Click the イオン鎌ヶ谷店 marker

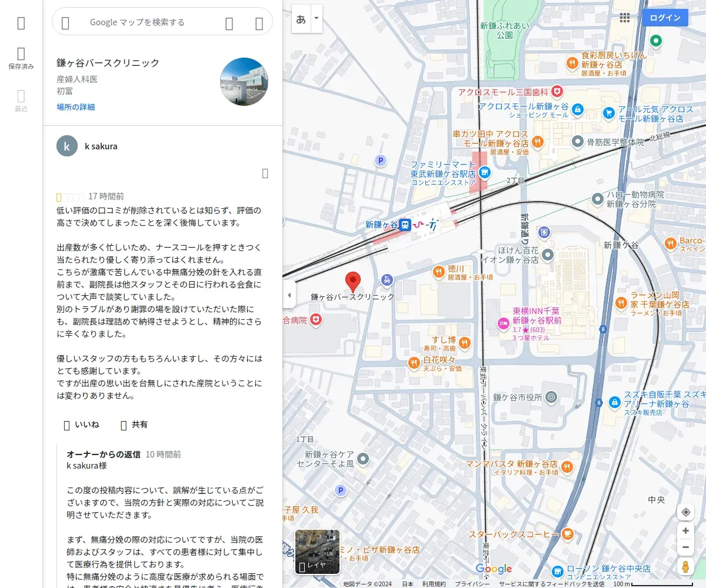(x=548, y=255)
